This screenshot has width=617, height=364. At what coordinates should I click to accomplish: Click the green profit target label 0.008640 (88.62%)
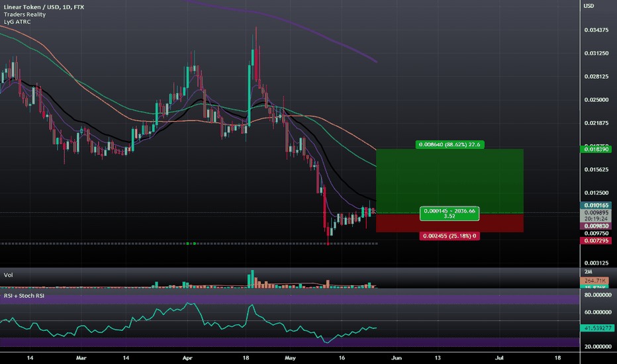click(x=450, y=144)
